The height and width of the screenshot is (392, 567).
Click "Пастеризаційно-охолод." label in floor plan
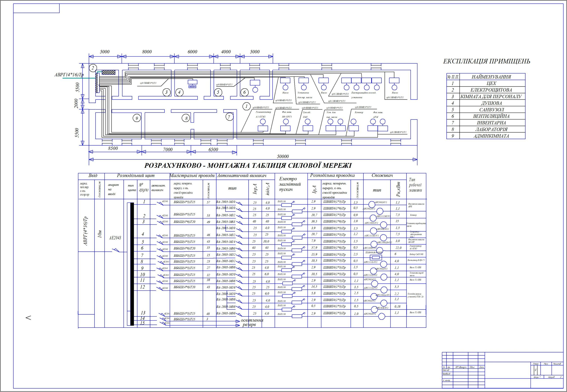coord(364,93)
